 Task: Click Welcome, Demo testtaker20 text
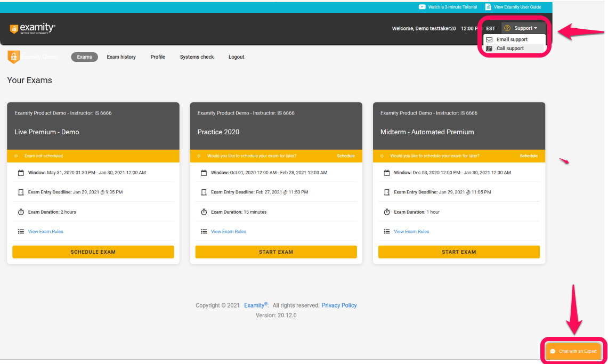pos(424,29)
